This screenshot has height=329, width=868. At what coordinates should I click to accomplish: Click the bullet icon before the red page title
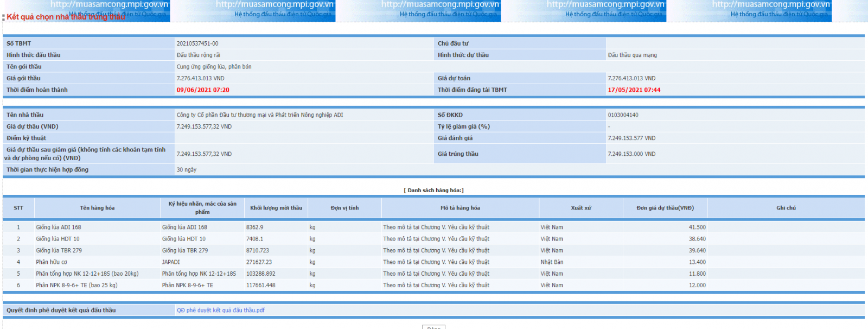point(4,17)
